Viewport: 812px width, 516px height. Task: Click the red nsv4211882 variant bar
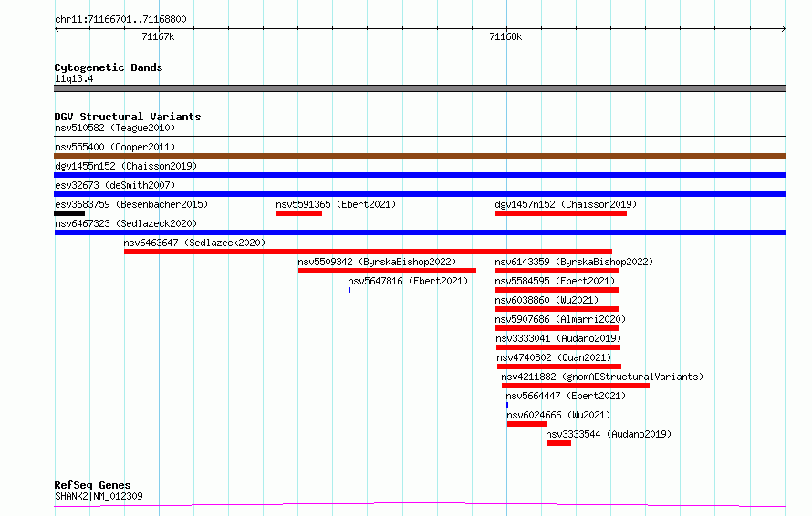(x=576, y=386)
